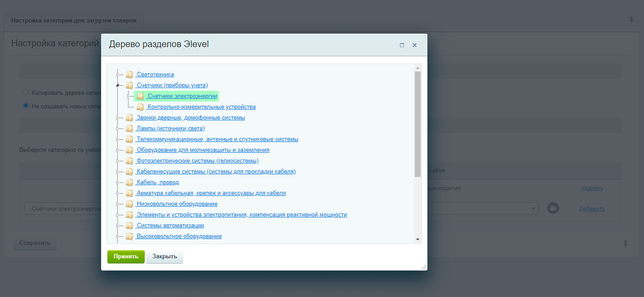Open the Настройка категорий для загрузки товаров tab

pyautogui.click(x=74, y=21)
